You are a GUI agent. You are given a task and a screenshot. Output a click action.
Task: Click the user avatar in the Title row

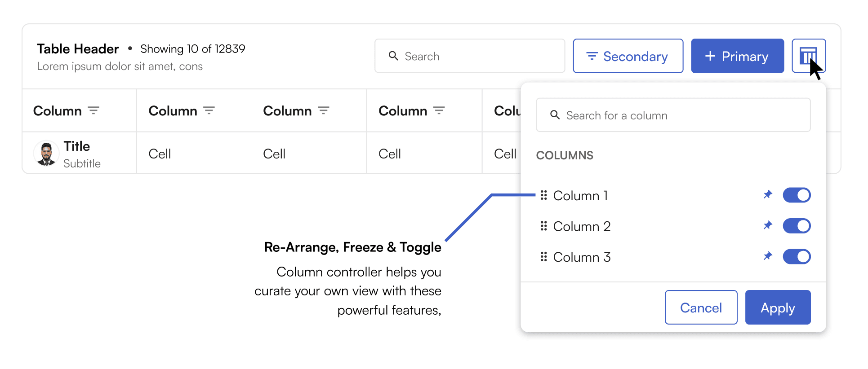pyautogui.click(x=46, y=154)
